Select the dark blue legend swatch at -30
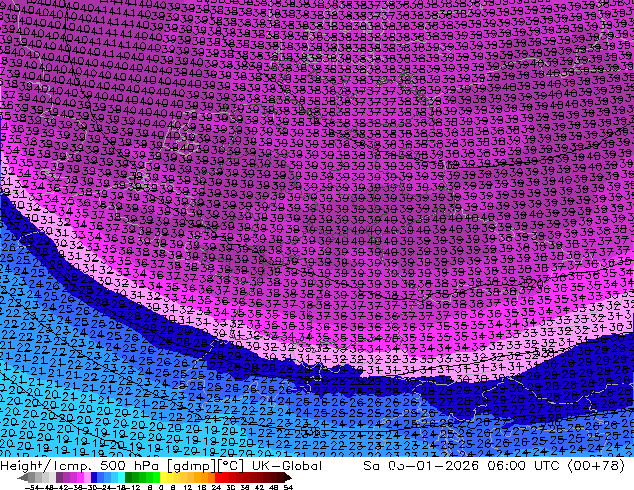The image size is (634, 490). [x=94, y=477]
